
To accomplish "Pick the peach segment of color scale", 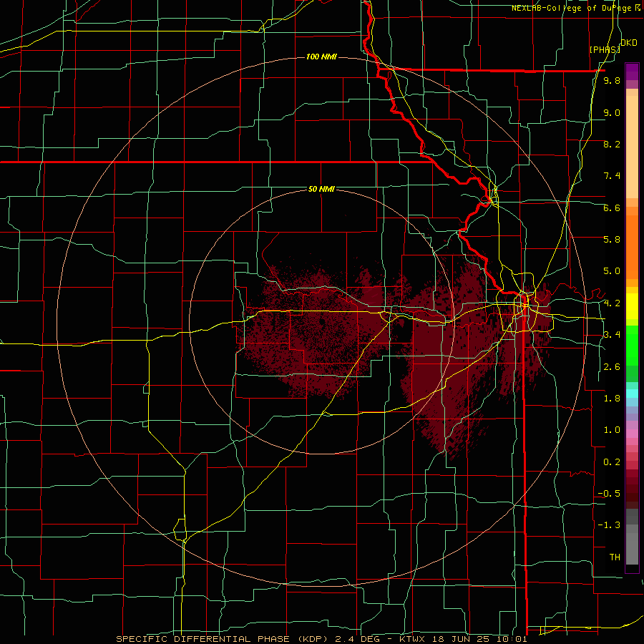I will click(632, 148).
